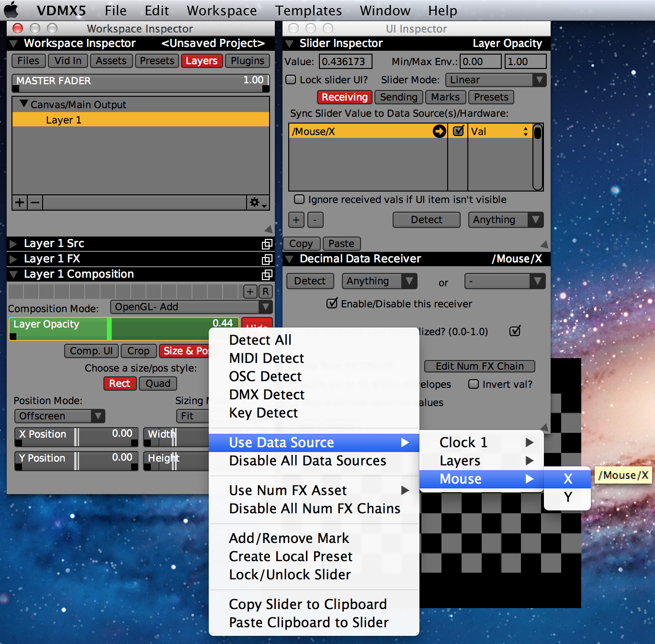The width and height of the screenshot is (655, 644).
Task: Open the Anything dropdown next to upper Detect
Action: 506,220
